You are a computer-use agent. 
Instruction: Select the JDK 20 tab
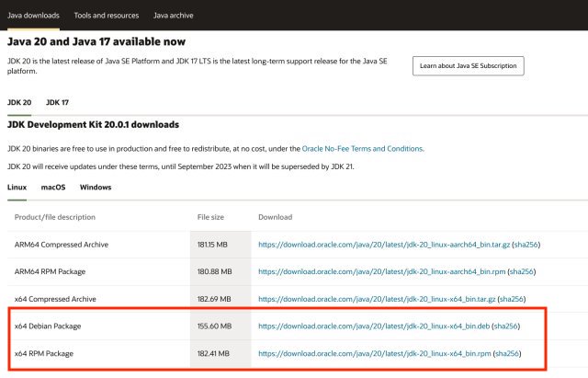coord(20,102)
